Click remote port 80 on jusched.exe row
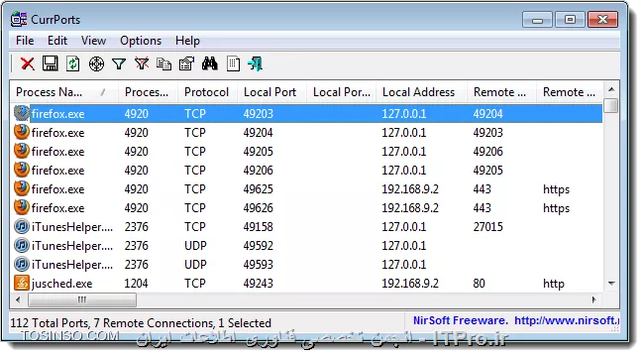This screenshot has height=357, width=644. (479, 284)
